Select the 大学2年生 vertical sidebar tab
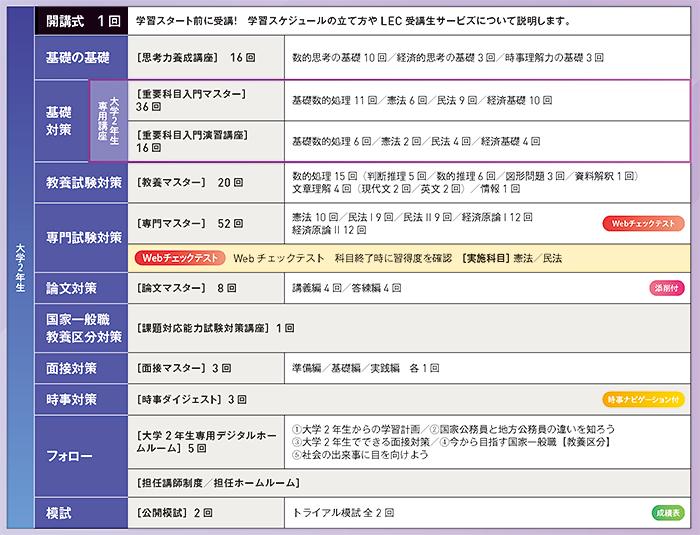 (18, 268)
